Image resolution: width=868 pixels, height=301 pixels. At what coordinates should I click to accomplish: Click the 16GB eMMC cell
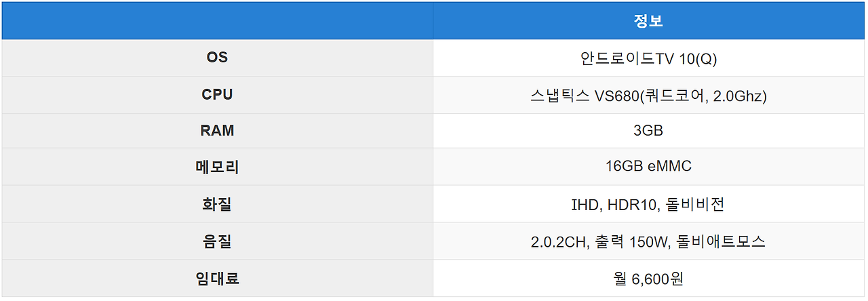[x=649, y=167]
